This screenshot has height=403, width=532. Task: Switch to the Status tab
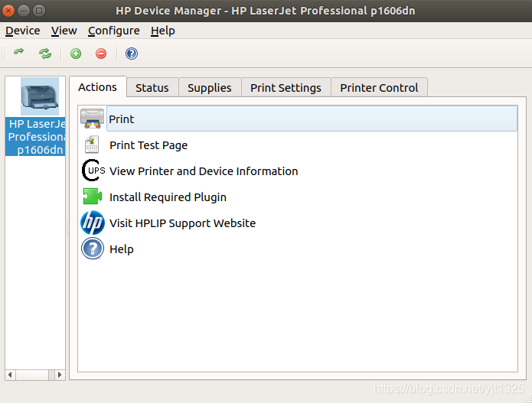152,88
